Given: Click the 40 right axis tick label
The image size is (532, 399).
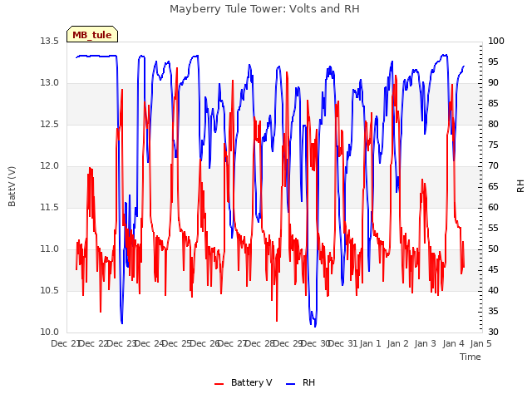Looking at the screenshot, I should pos(493,291).
